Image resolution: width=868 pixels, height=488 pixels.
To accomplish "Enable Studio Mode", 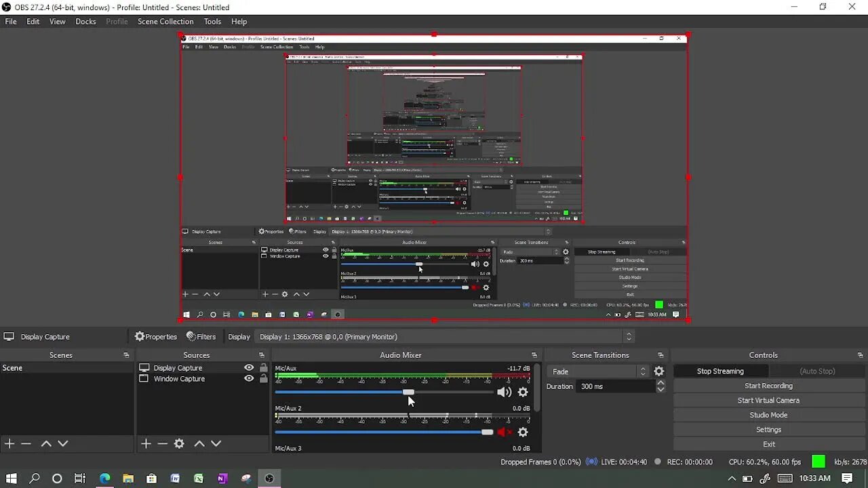I will tap(768, 415).
